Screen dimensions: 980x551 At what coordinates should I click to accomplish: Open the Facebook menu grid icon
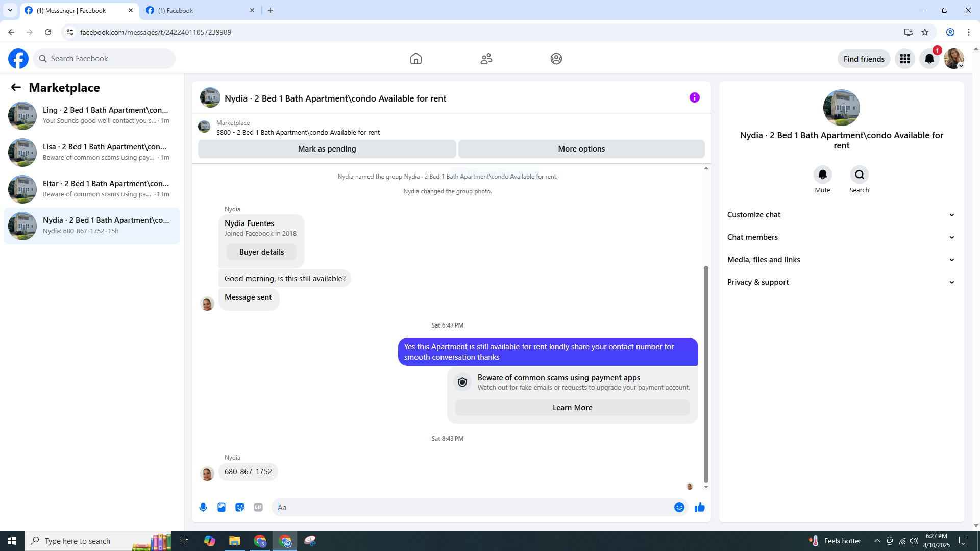coord(904,59)
